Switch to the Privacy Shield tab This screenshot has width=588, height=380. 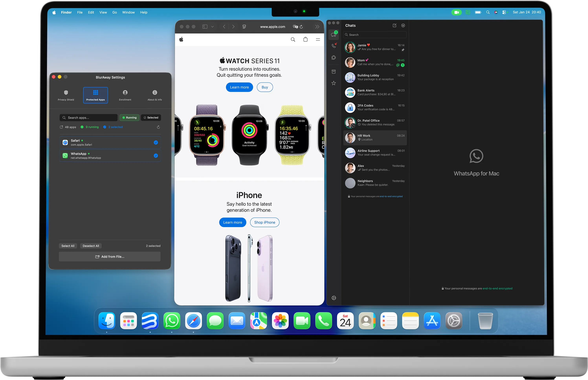[x=66, y=95]
